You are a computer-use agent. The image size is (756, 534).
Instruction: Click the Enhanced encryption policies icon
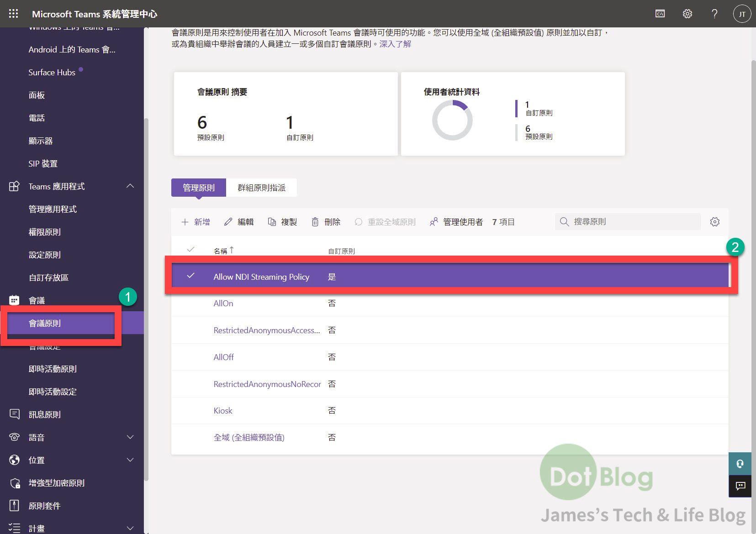coord(14,483)
